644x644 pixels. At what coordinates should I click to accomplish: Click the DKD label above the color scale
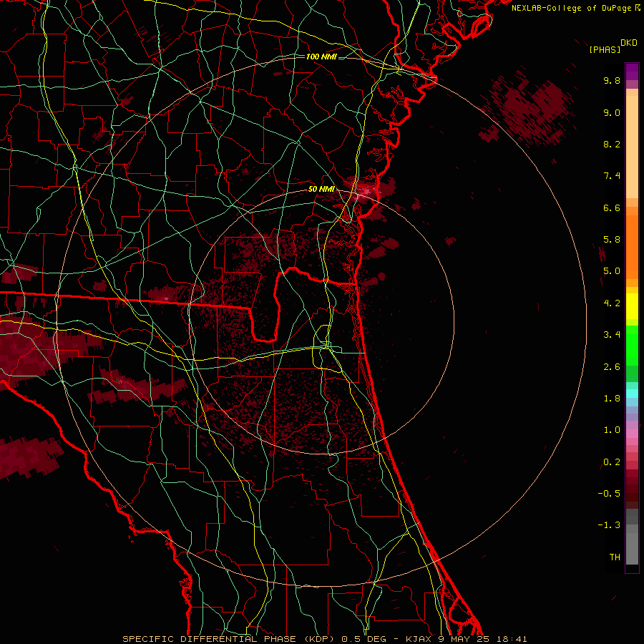point(629,43)
